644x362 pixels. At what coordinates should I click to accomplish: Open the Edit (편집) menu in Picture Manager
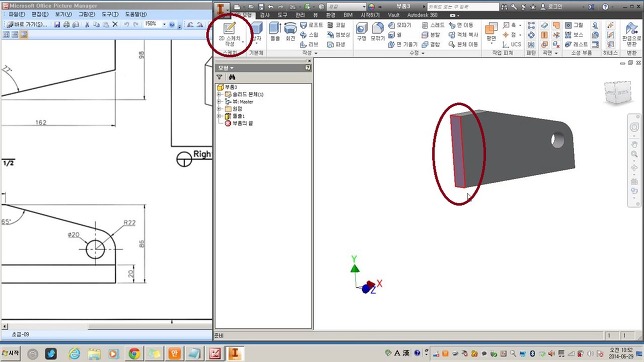coord(40,14)
